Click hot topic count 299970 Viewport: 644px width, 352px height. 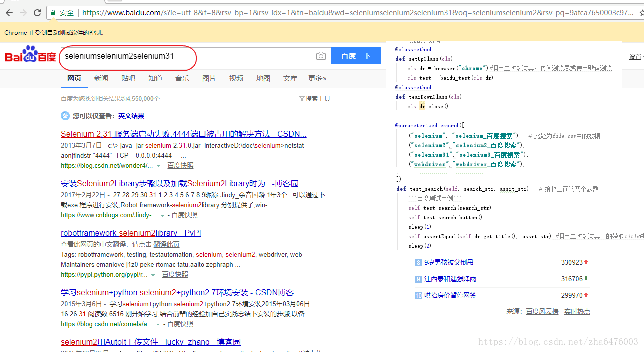coord(572,295)
